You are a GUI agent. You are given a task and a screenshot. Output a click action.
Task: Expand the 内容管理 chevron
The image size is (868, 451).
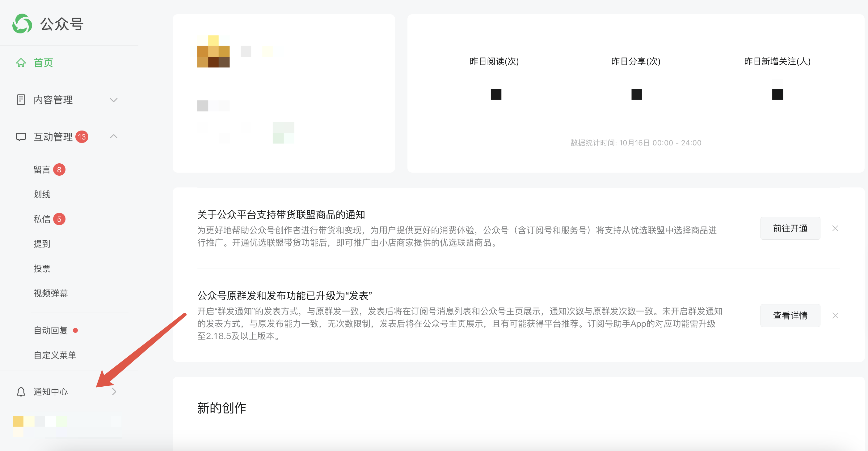point(114,100)
